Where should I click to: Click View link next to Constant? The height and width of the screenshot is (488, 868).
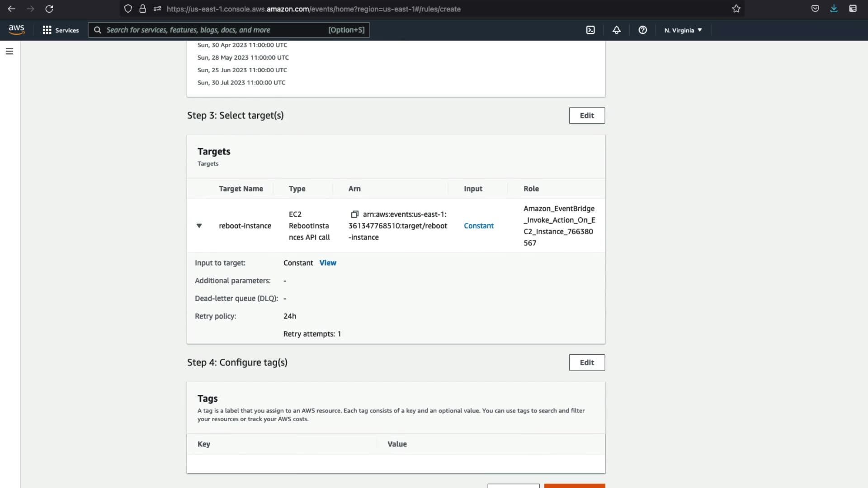tap(328, 263)
